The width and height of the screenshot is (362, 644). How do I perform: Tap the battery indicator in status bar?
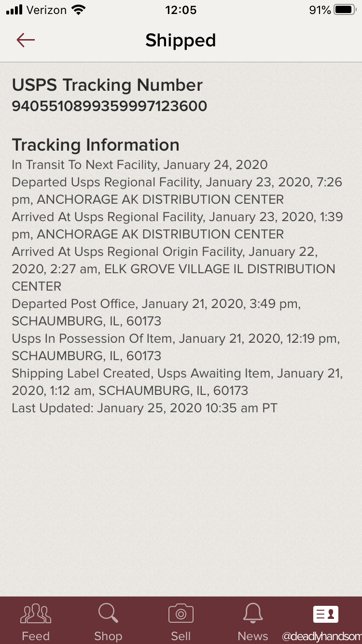click(345, 10)
